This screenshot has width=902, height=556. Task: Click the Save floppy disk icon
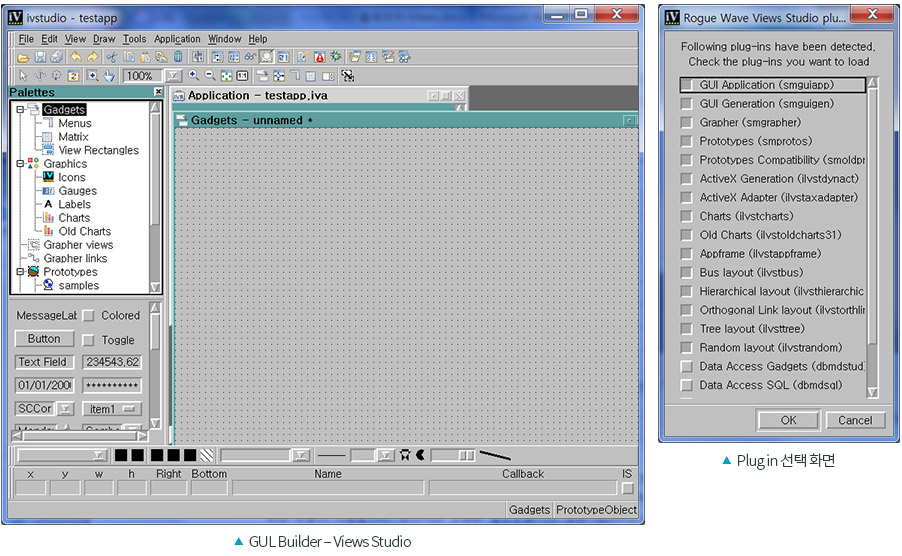click(40, 57)
